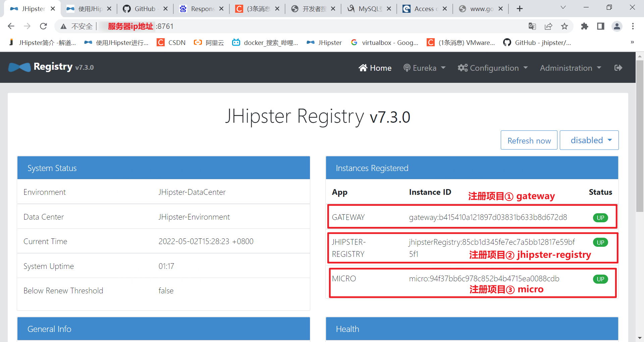
Task: Close the Access tab
Action: coord(445,9)
